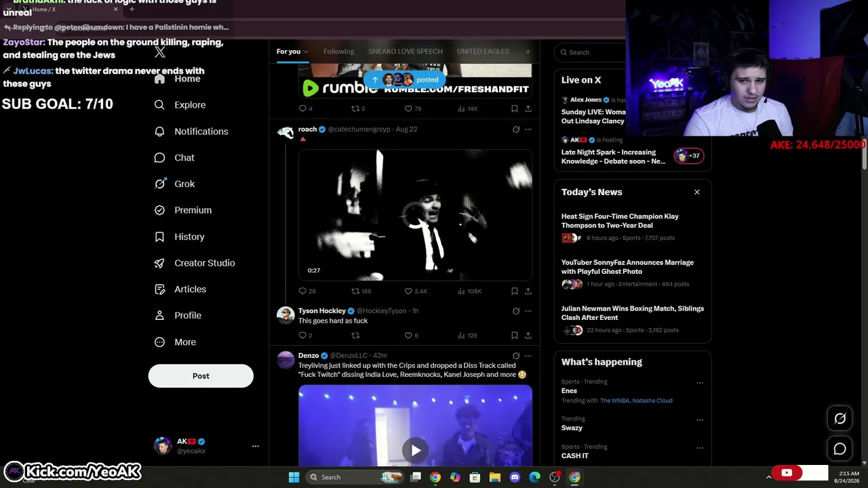Viewport: 868px width, 488px height.
Task: Add a new timeline tab
Action: click(528, 52)
